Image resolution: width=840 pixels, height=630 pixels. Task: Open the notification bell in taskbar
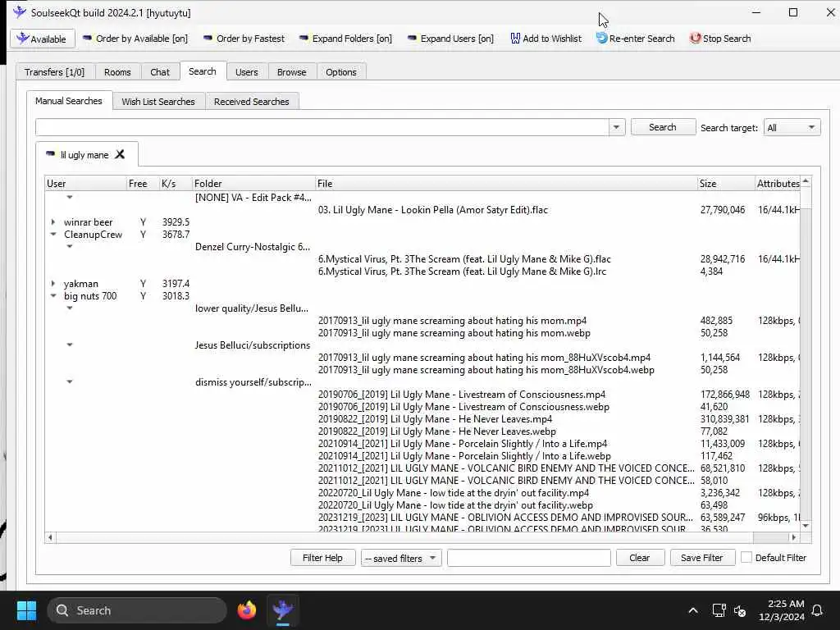coord(818,610)
